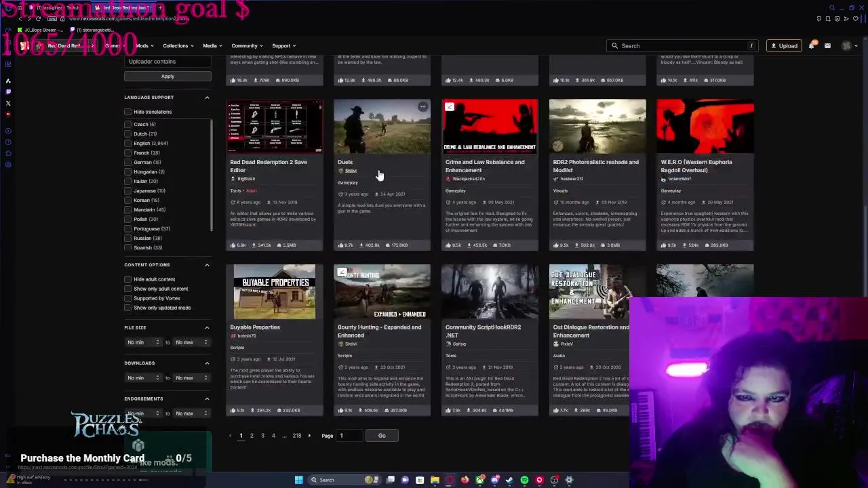
Task: Open the Mods menu
Action: 144,45
